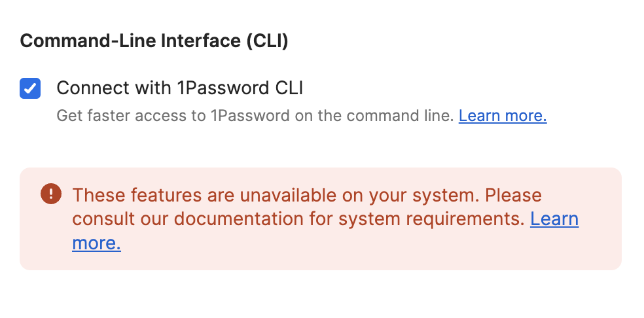Click the alert circle icon in the error banner
Image resolution: width=644 pixels, height=318 pixels.
tap(51, 194)
